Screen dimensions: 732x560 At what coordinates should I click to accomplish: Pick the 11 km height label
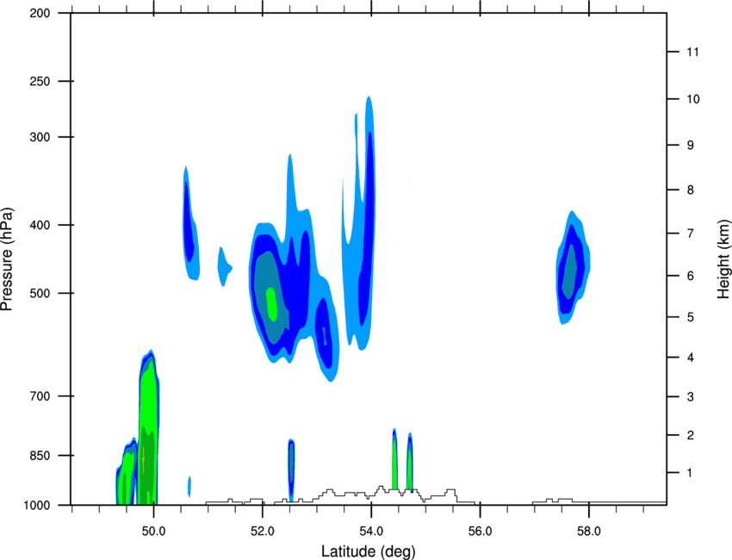[692, 52]
